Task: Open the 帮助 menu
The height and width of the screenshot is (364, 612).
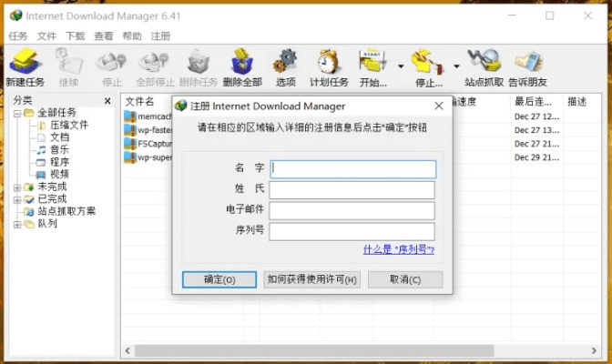Action: (x=132, y=36)
